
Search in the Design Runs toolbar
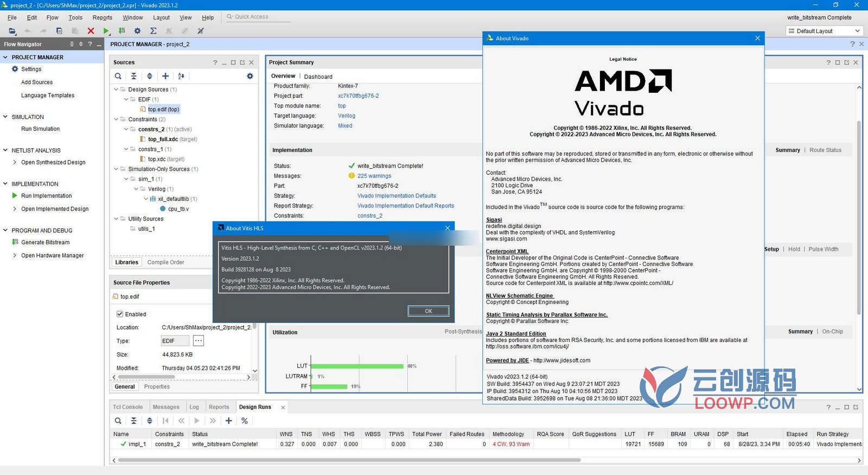pyautogui.click(x=118, y=421)
